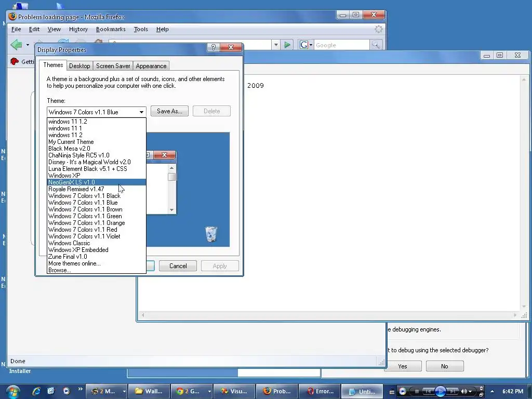Choose Windows 7 Colors v1.1 Green
Image resolution: width=532 pixels, height=399 pixels.
click(x=96, y=216)
